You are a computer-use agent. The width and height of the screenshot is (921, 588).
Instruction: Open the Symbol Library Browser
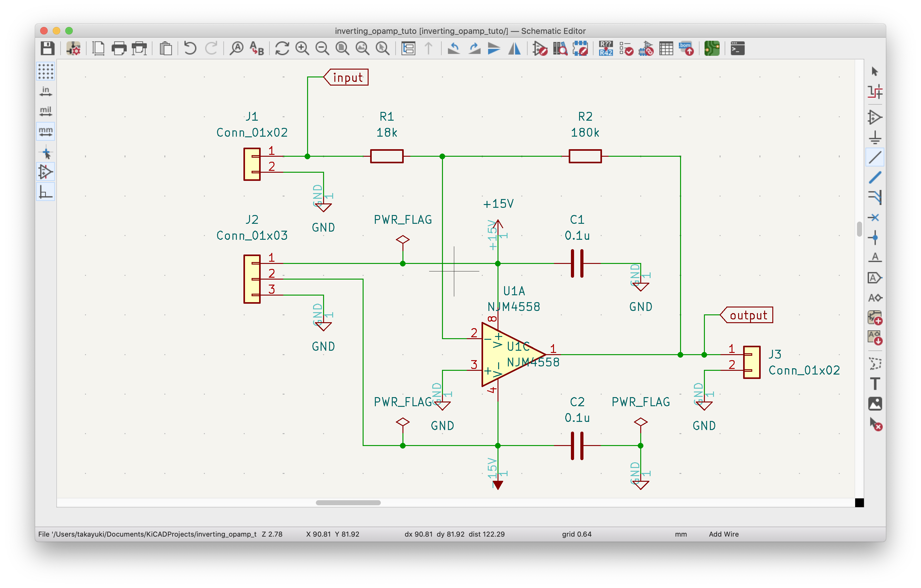tap(560, 49)
